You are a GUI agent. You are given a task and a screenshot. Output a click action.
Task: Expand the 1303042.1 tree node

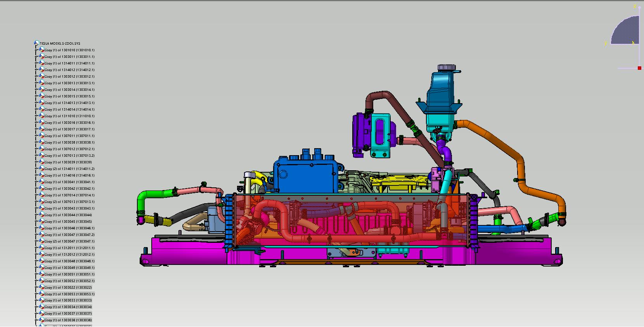36,189
